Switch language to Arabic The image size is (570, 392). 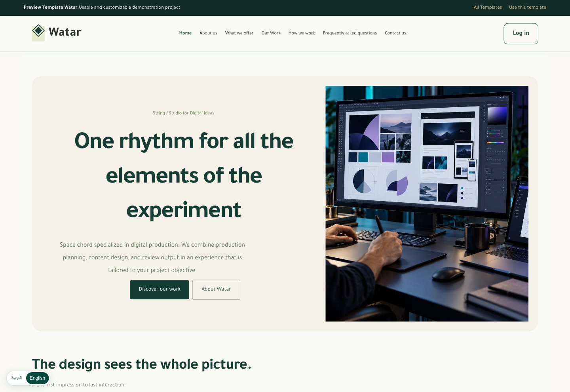coord(17,378)
